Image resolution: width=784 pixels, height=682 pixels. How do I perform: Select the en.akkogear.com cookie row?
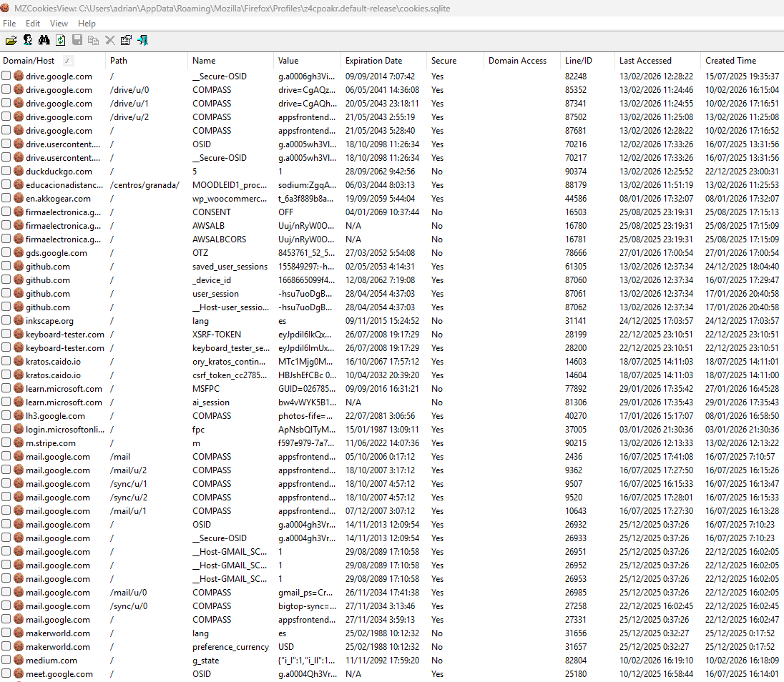click(58, 199)
